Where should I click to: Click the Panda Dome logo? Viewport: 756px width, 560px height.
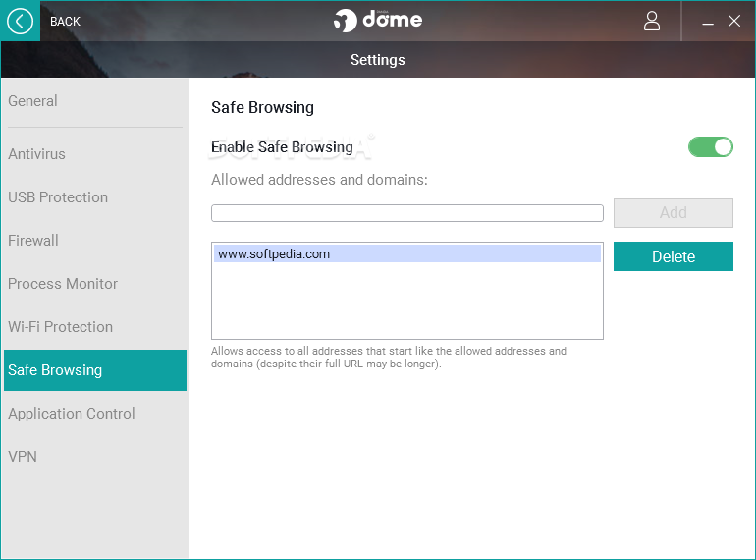click(x=378, y=21)
